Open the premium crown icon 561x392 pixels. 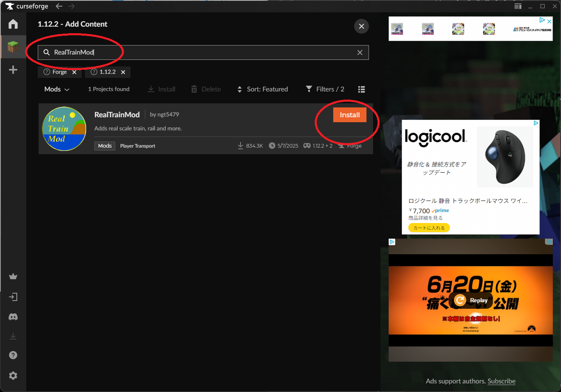(x=13, y=276)
